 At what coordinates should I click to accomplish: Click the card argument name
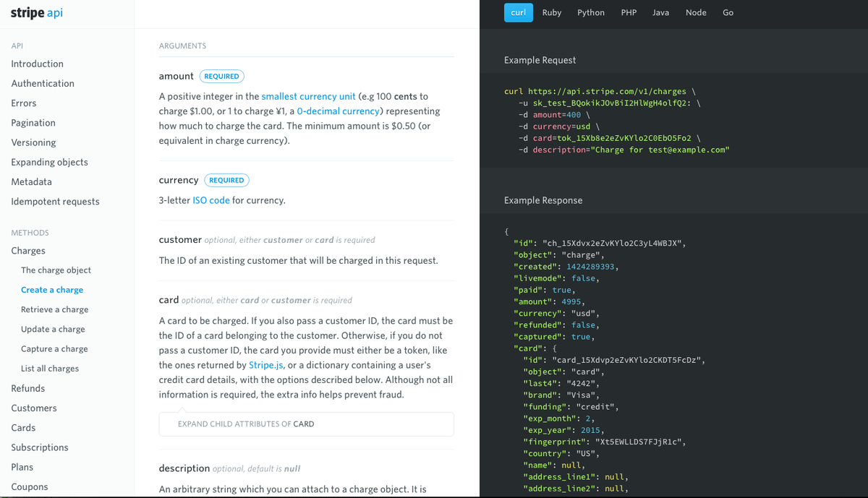tap(169, 299)
